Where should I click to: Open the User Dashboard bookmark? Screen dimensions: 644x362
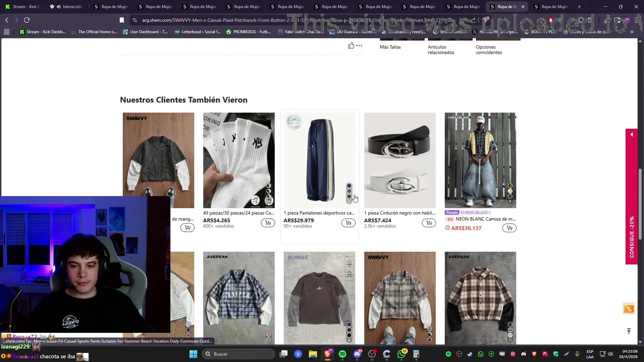pos(145,32)
